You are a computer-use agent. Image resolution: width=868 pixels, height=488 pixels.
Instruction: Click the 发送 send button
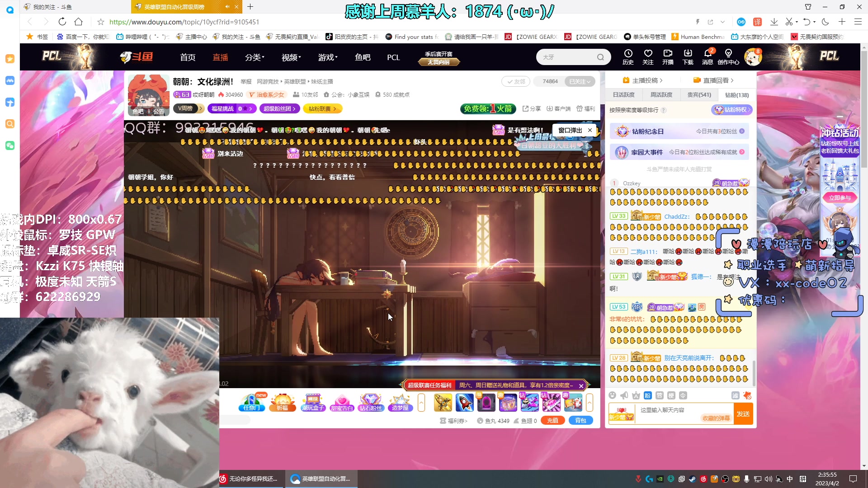tap(743, 414)
